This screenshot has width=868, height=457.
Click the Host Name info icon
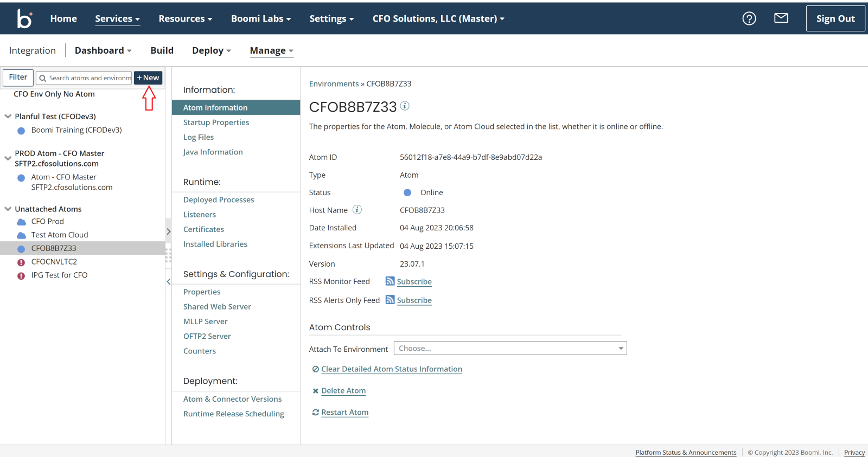coord(357,210)
